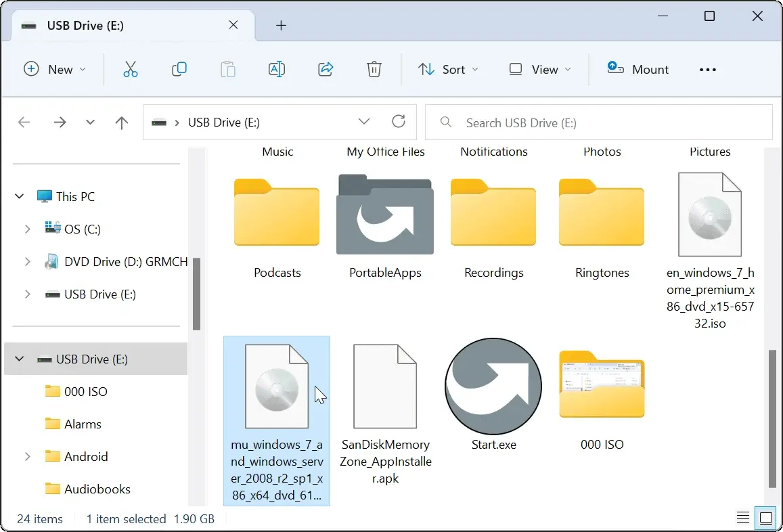Share the selected file using toolbar icon
Screen dimensions: 783x532
click(326, 69)
